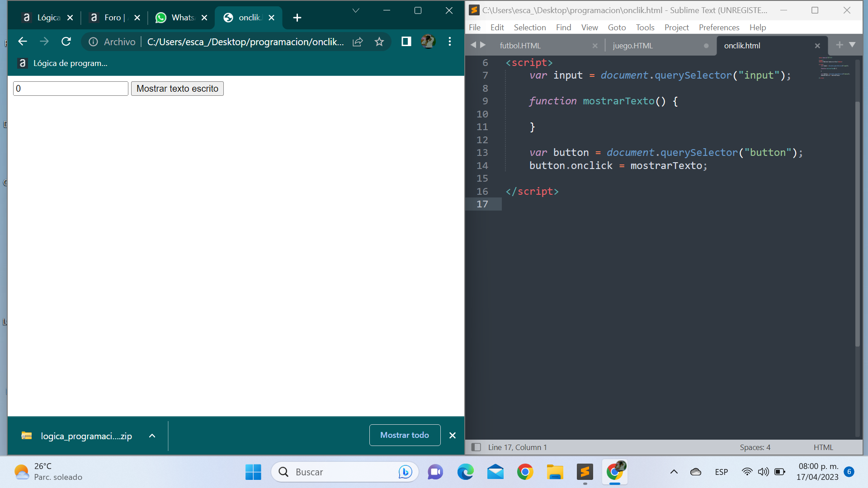Viewport: 868px width, 488px height.
Task: Expand the zip download options chevron
Action: click(x=152, y=436)
